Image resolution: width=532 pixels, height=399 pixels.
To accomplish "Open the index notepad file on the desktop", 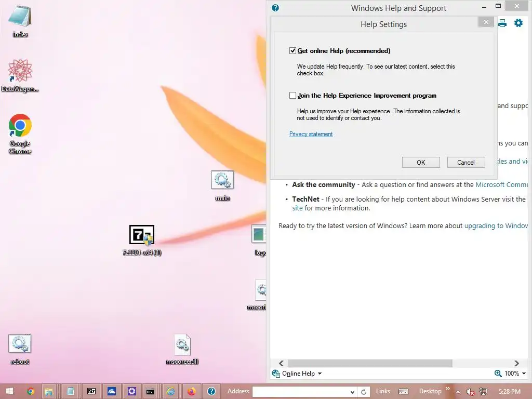I will tap(20, 20).
